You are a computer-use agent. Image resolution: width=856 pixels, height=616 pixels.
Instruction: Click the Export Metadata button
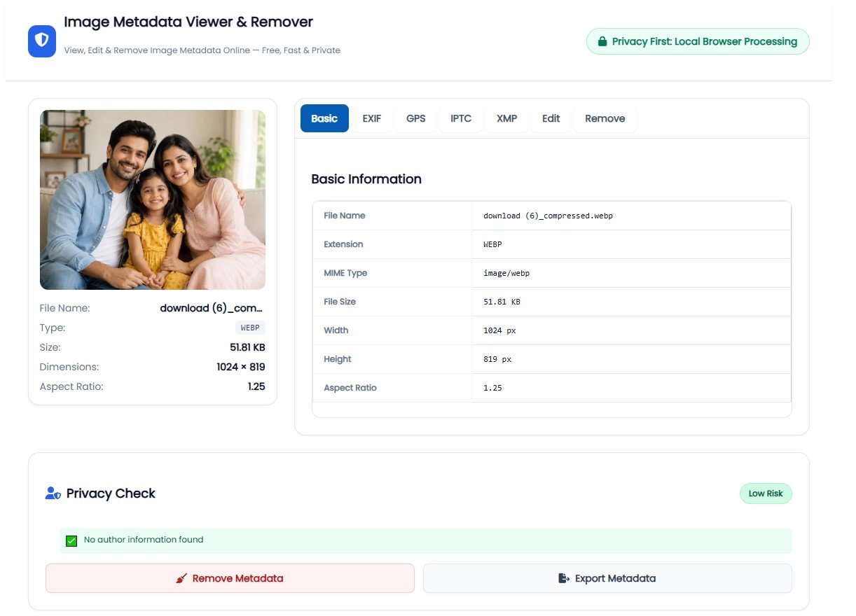click(607, 578)
